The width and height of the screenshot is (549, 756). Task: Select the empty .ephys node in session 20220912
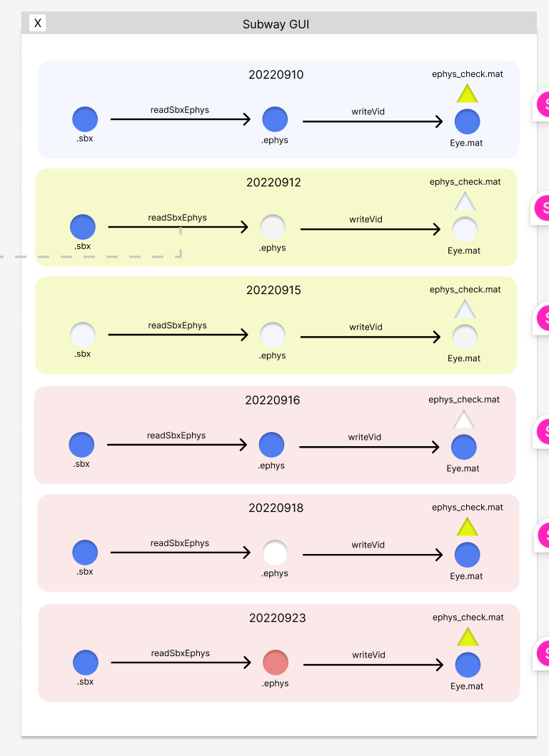coord(273,227)
